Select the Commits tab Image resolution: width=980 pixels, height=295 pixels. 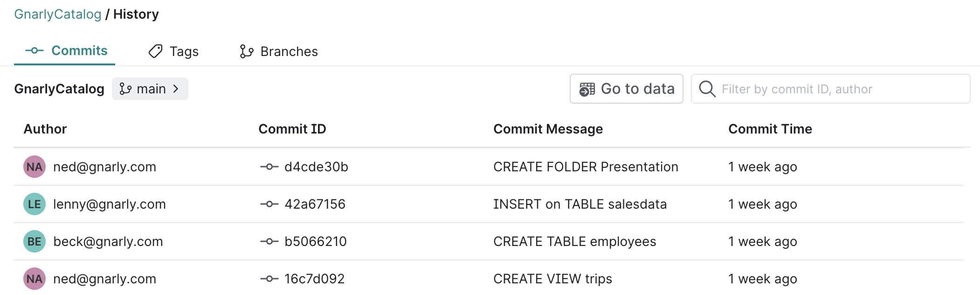pyautogui.click(x=66, y=51)
